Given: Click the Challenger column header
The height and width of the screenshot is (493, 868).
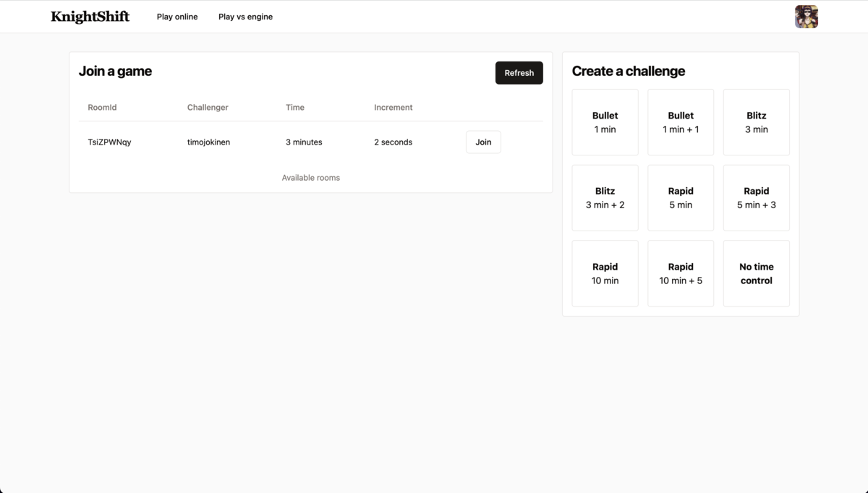Looking at the screenshot, I should pos(208,108).
